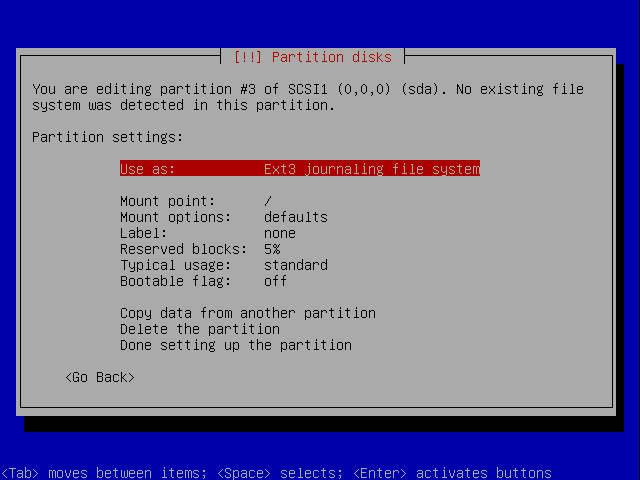640x480 pixels.
Task: Select Copy data from another partition
Action: [248, 313]
